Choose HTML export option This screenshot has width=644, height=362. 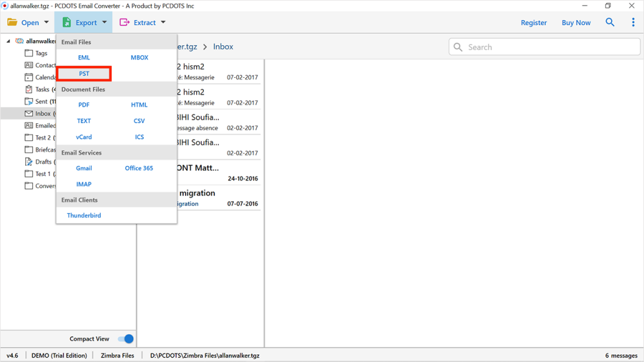tap(139, 105)
